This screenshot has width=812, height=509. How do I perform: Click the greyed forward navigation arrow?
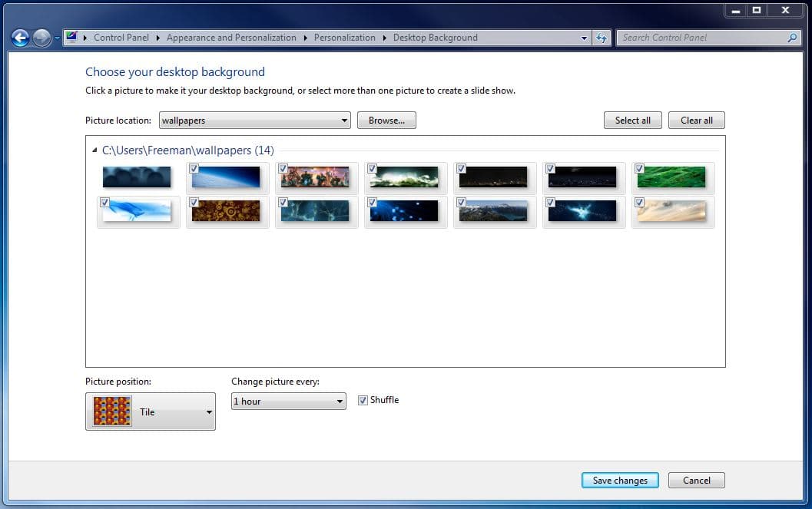click(41, 38)
